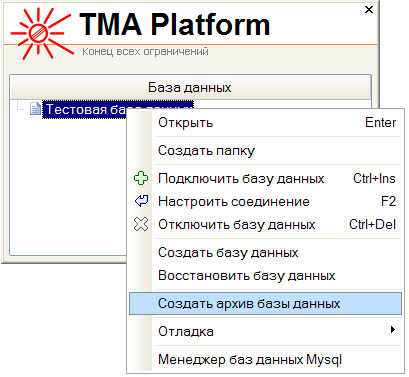Click the document icon beside Тестовая база

(x=35, y=109)
